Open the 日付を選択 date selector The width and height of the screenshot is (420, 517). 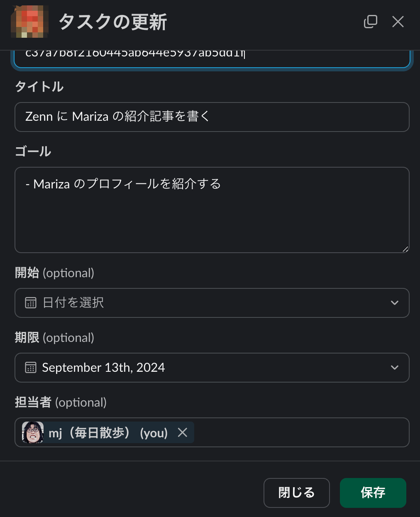212,303
